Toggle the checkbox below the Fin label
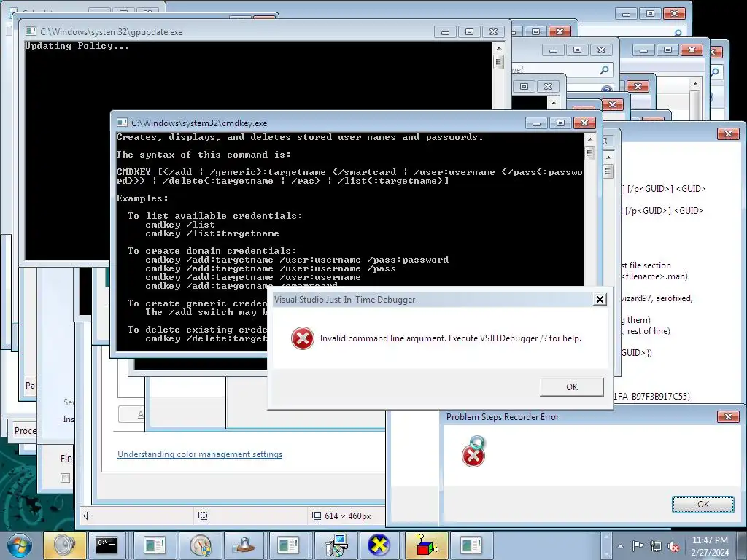Image resolution: width=747 pixels, height=560 pixels. click(65, 478)
